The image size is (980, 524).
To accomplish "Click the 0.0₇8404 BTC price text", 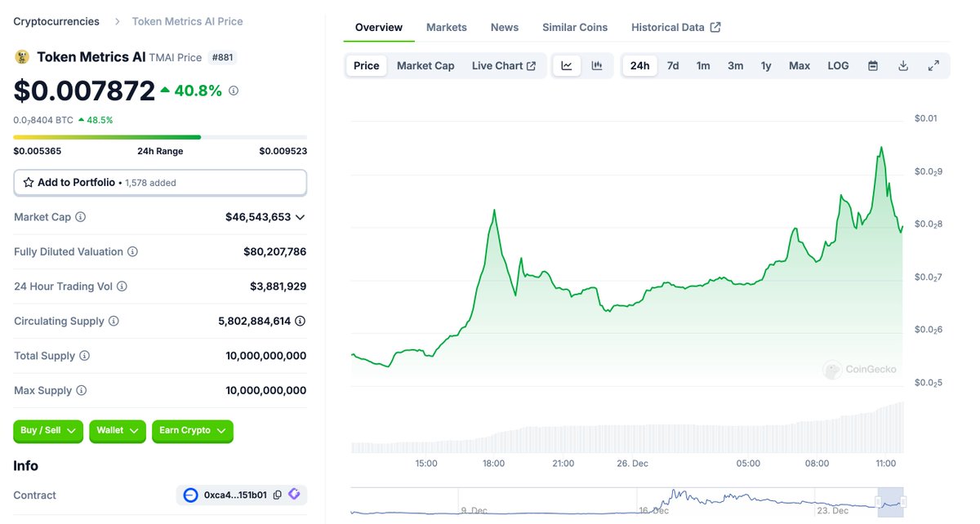I will point(43,120).
